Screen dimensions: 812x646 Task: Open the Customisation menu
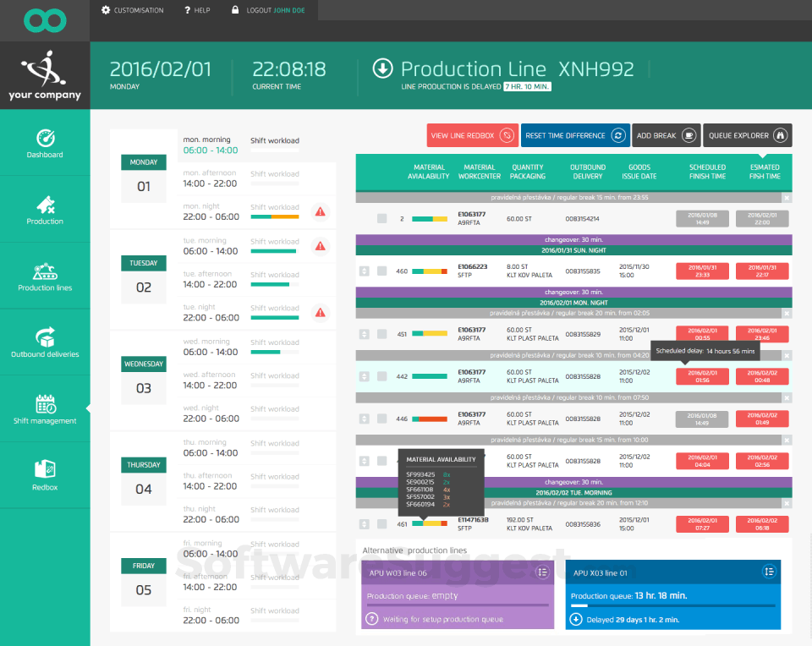pos(133,10)
